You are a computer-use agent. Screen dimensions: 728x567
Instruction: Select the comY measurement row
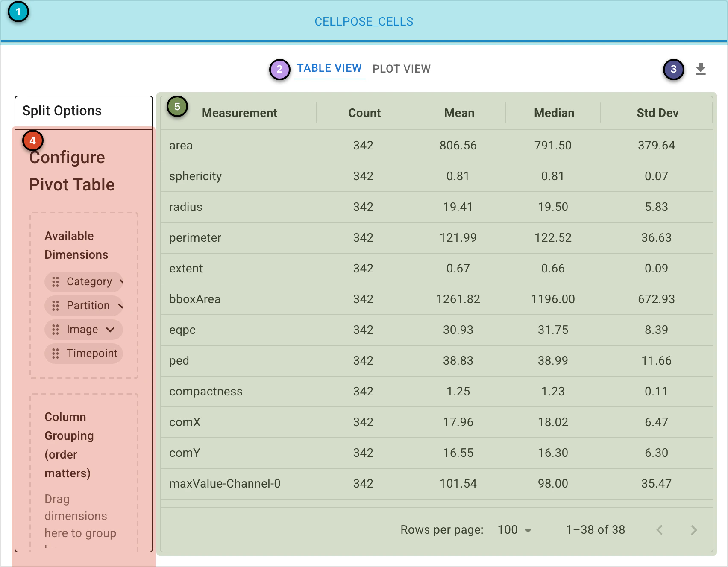(437, 453)
